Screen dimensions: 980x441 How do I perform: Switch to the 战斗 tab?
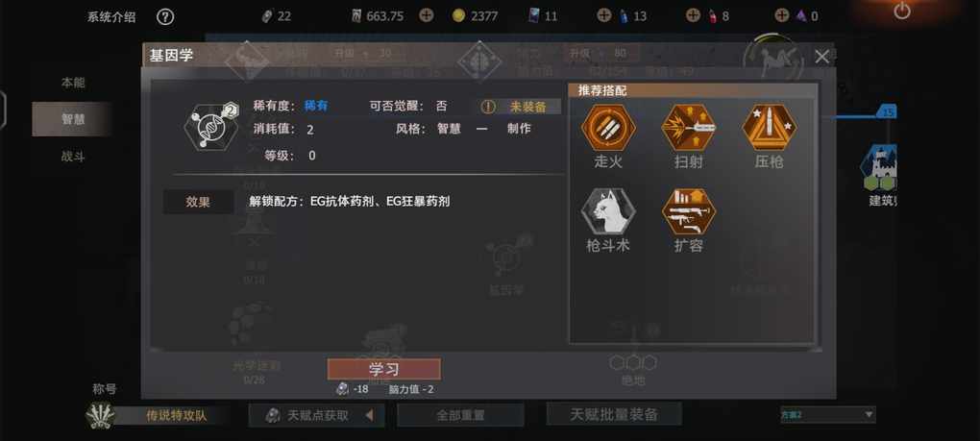[x=72, y=157]
